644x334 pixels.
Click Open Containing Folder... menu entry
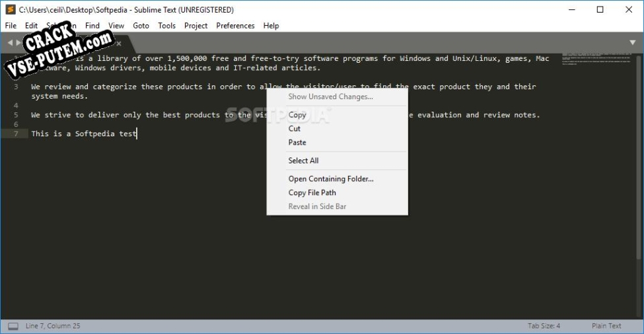[x=330, y=179]
